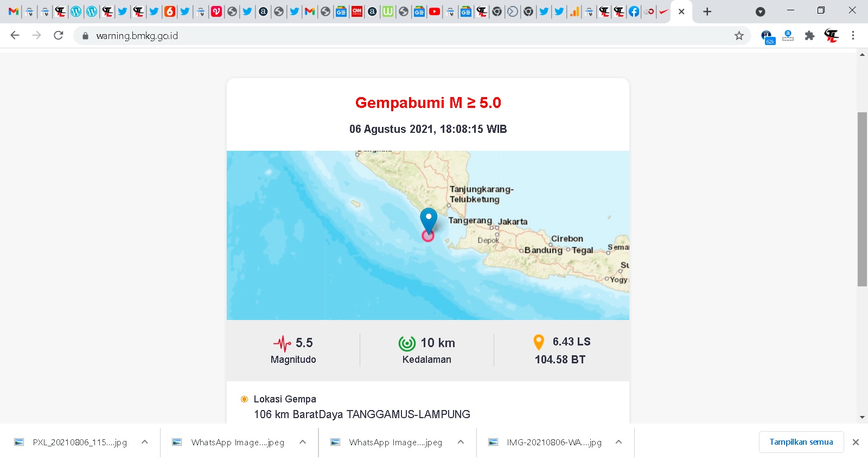The image size is (868, 461).
Task: Switch to the CNN Indonesia tab
Action: click(357, 11)
